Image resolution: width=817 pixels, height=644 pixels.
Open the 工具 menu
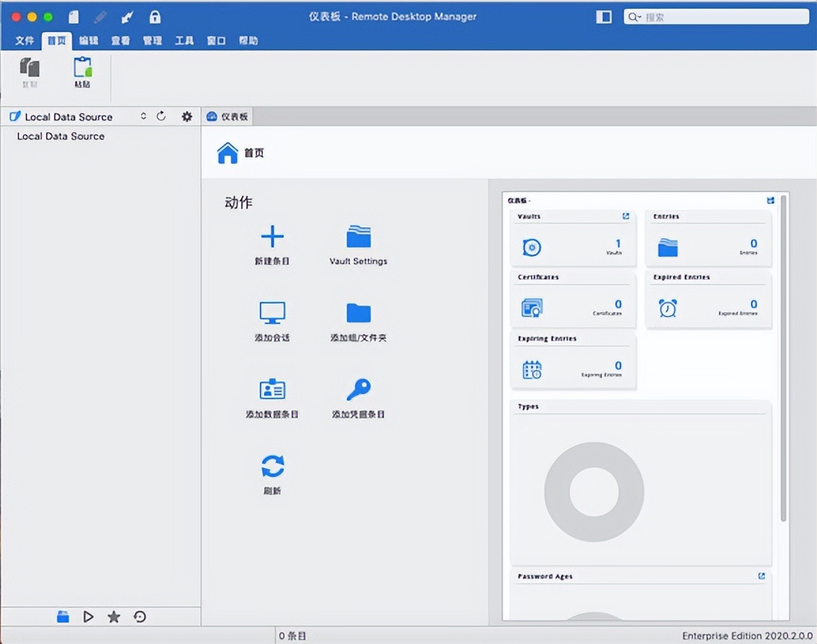[x=185, y=41]
